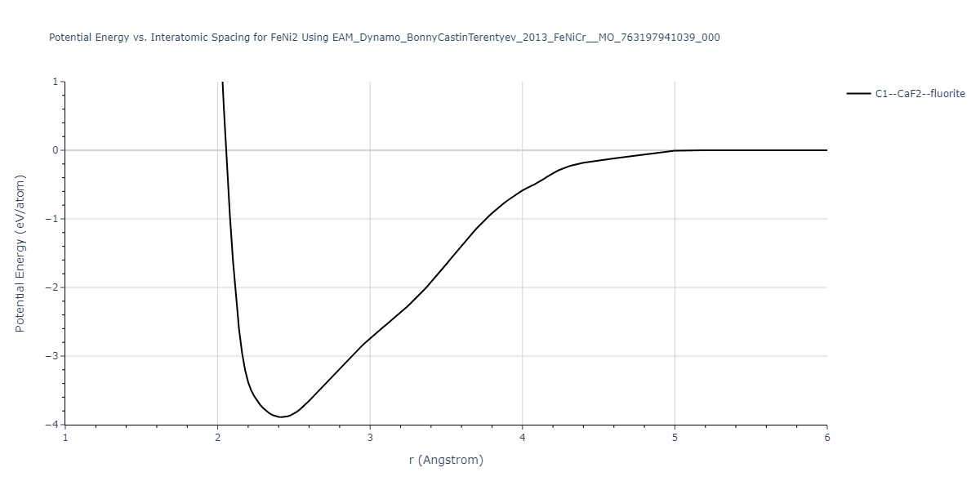The image size is (980, 490).
Task: Click the 'r (Angstrom)' x-axis title
Action: click(x=446, y=460)
